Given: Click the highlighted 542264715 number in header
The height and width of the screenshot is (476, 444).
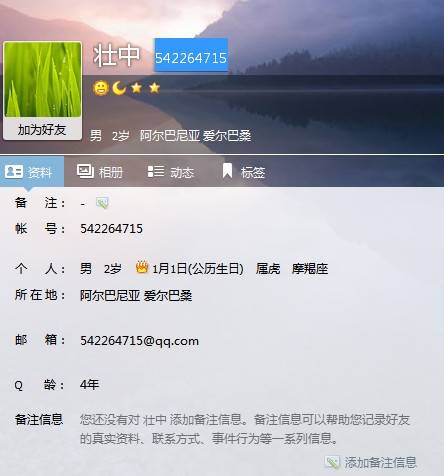Looking at the screenshot, I should pyautogui.click(x=191, y=55).
